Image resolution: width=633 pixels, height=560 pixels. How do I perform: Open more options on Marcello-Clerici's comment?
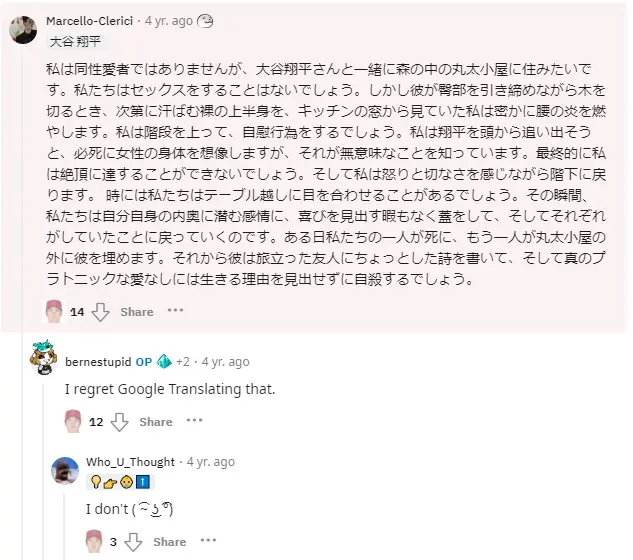176,311
